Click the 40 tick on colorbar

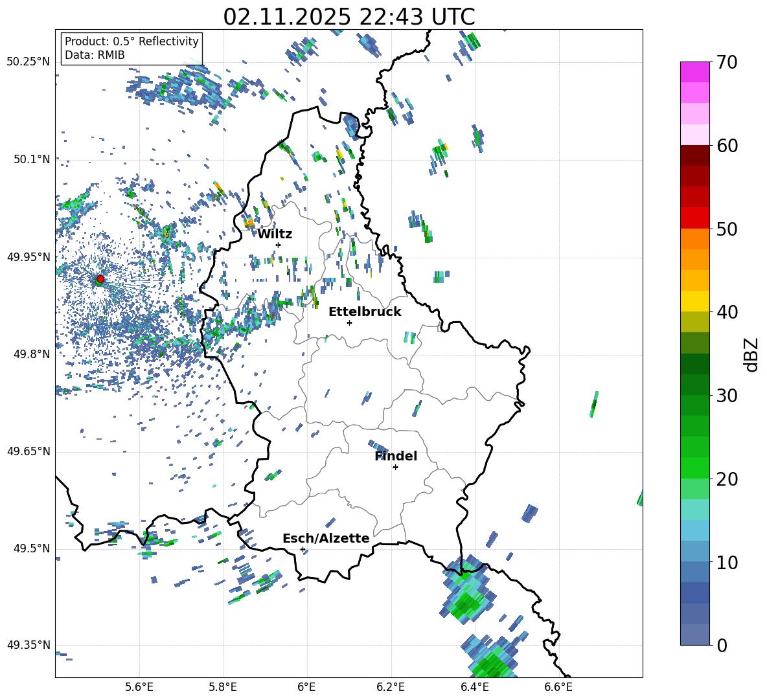(727, 312)
